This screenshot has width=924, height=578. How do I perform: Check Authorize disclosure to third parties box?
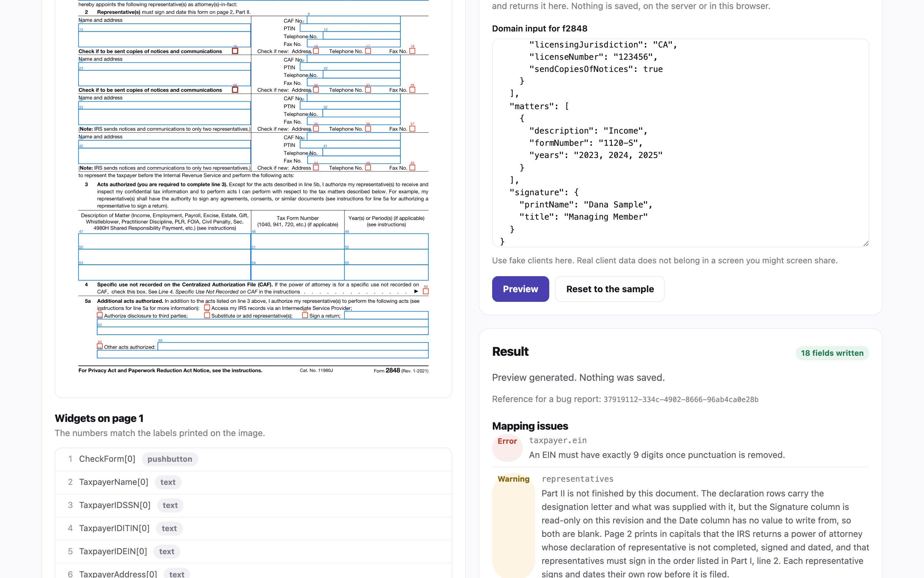click(100, 316)
